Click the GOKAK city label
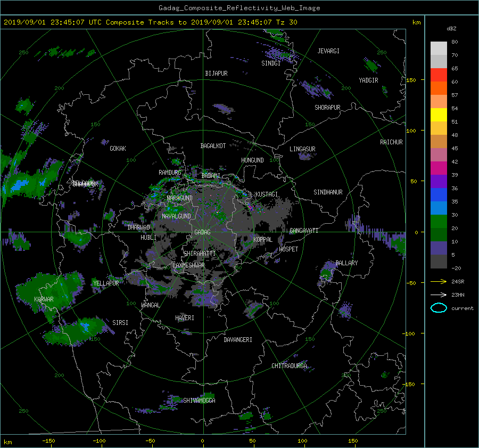This screenshot has height=448, width=479. point(118,148)
